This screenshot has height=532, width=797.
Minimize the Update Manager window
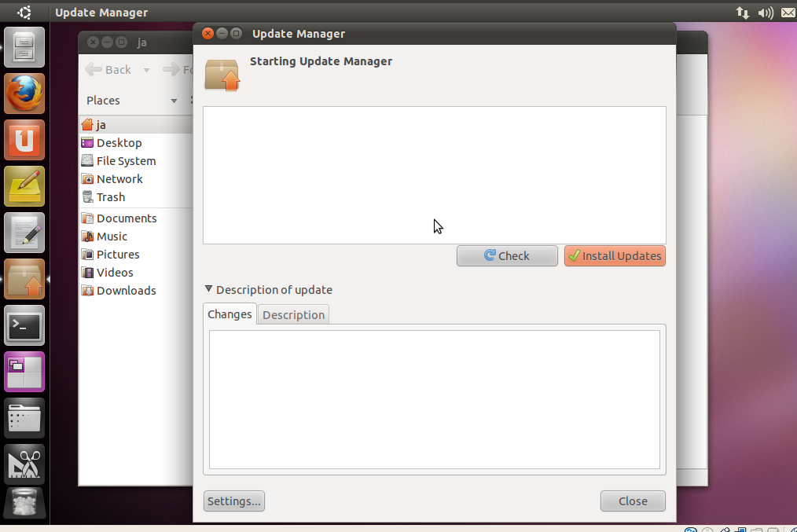tap(222, 34)
